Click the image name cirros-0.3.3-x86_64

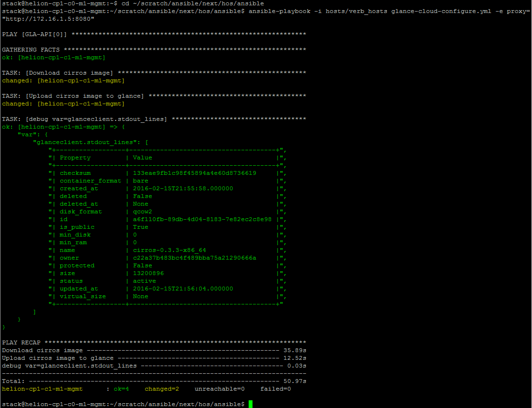[169, 250]
